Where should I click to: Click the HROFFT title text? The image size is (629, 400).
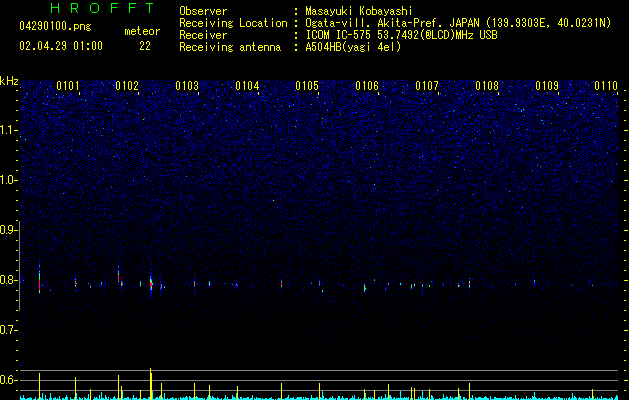(102, 8)
